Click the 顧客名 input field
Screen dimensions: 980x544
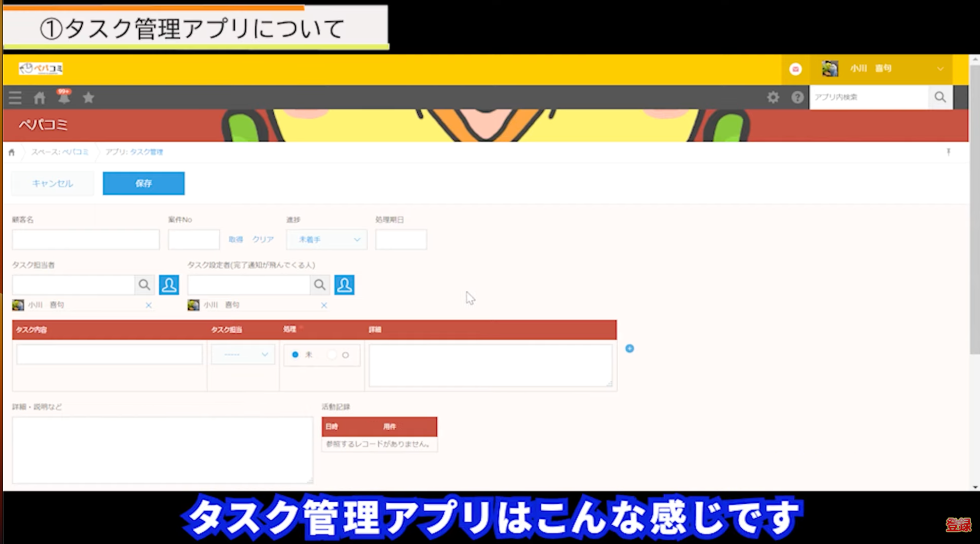(86, 239)
